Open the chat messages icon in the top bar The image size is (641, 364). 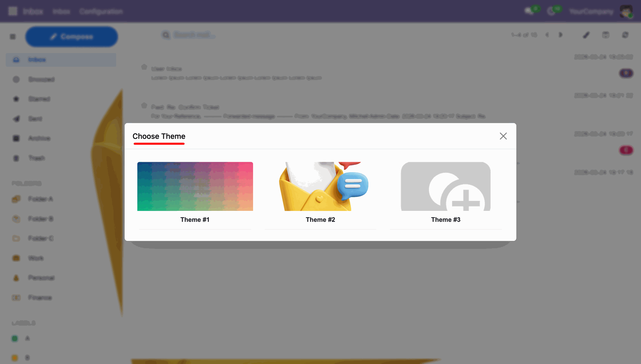[x=529, y=11]
